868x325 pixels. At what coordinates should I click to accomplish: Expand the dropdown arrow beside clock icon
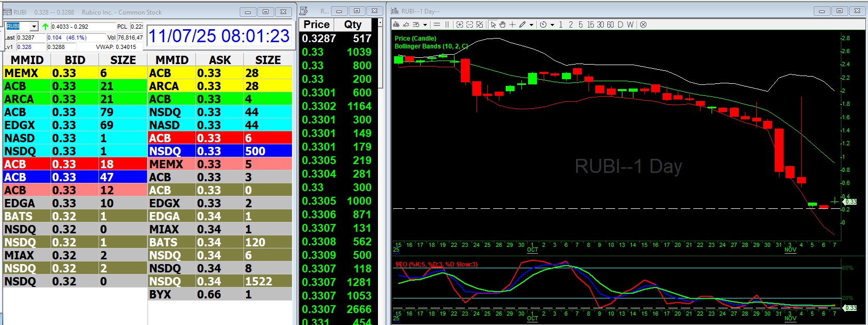552,24
